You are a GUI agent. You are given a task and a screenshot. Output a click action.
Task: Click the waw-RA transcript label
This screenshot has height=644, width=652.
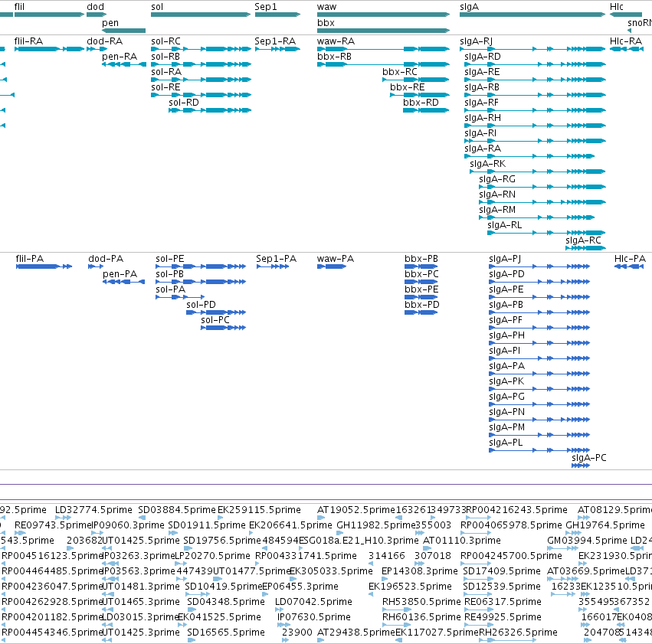pyautogui.click(x=336, y=41)
